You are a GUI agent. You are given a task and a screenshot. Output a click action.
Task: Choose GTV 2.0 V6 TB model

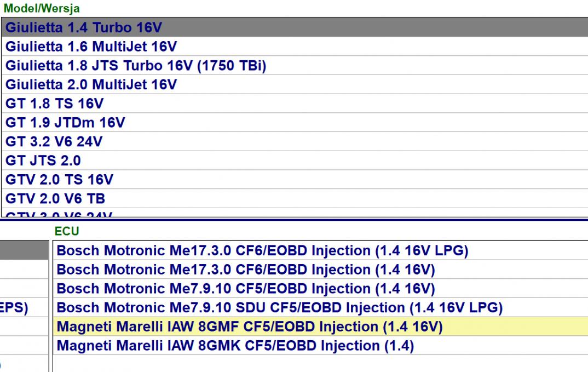pyautogui.click(x=55, y=198)
